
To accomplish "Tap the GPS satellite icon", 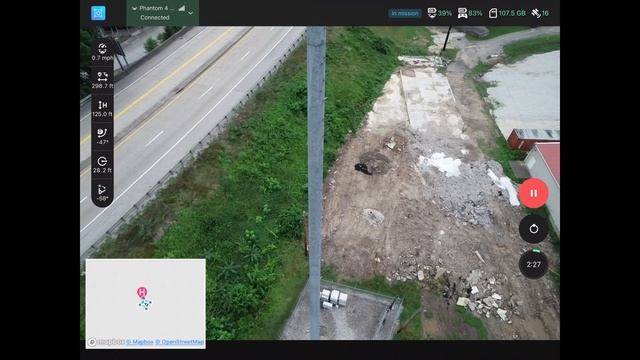I will tap(536, 13).
